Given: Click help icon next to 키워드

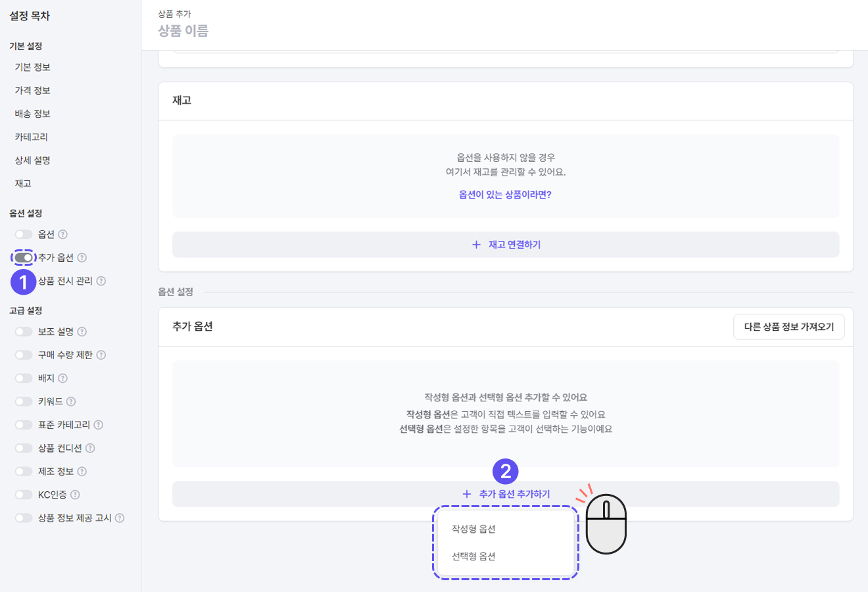Looking at the screenshot, I should tap(71, 401).
